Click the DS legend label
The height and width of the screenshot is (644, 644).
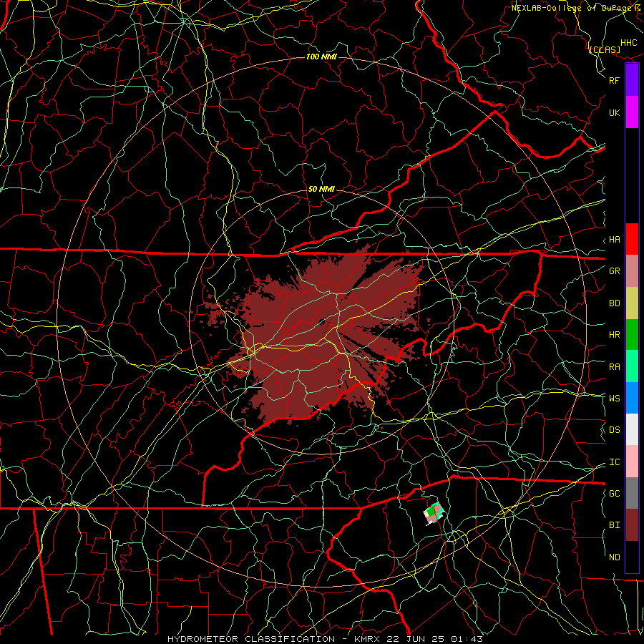tap(614, 430)
